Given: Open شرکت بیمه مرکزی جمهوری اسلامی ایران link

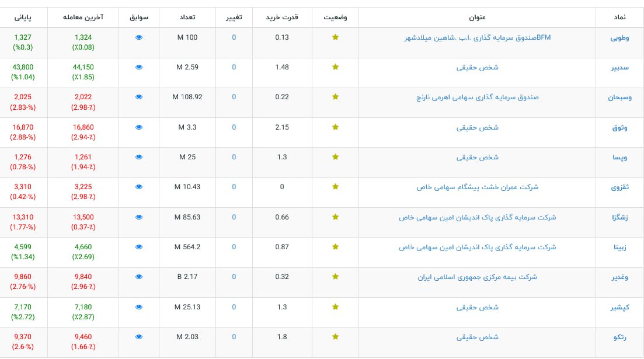Looking at the screenshot, I should (477, 277).
